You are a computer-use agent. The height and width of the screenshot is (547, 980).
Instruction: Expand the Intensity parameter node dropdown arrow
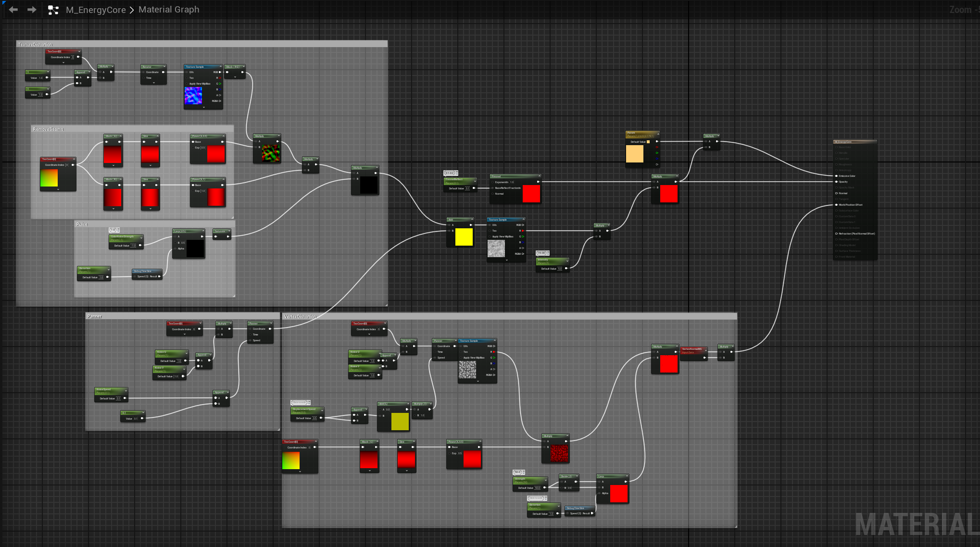(x=567, y=261)
